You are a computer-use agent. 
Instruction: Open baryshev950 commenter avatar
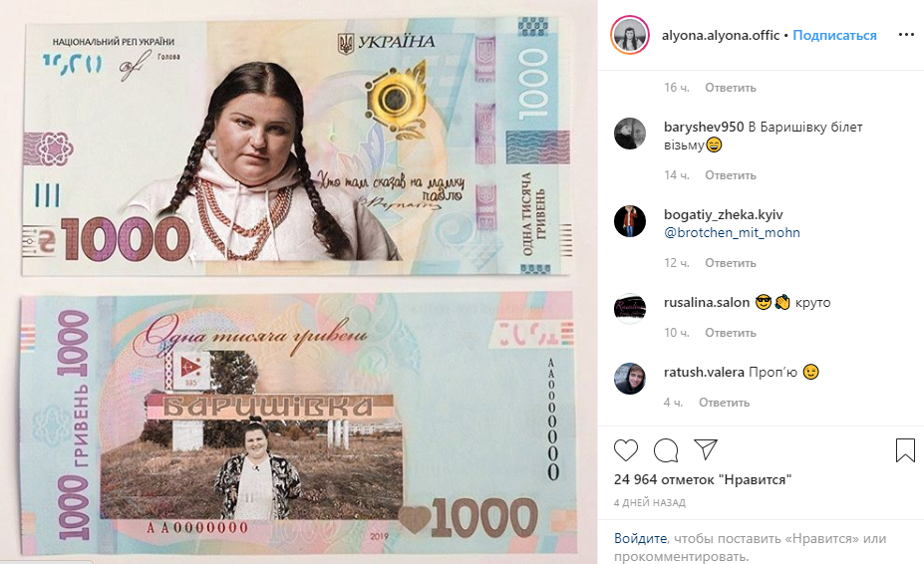[x=629, y=134]
